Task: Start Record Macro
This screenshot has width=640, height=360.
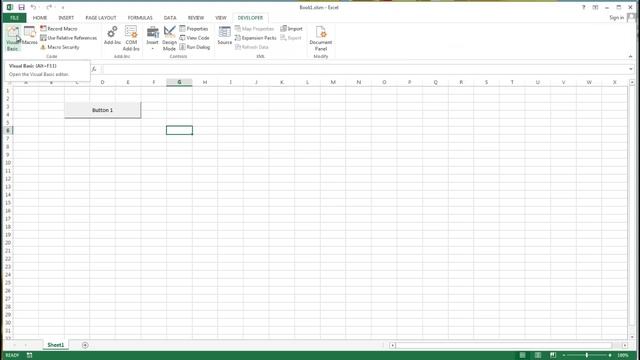Action: tap(59, 29)
